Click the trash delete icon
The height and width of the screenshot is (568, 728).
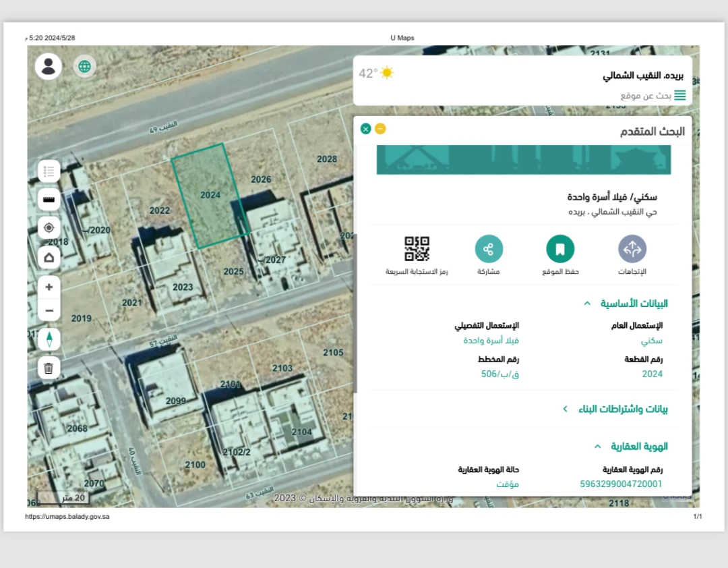pyautogui.click(x=49, y=368)
